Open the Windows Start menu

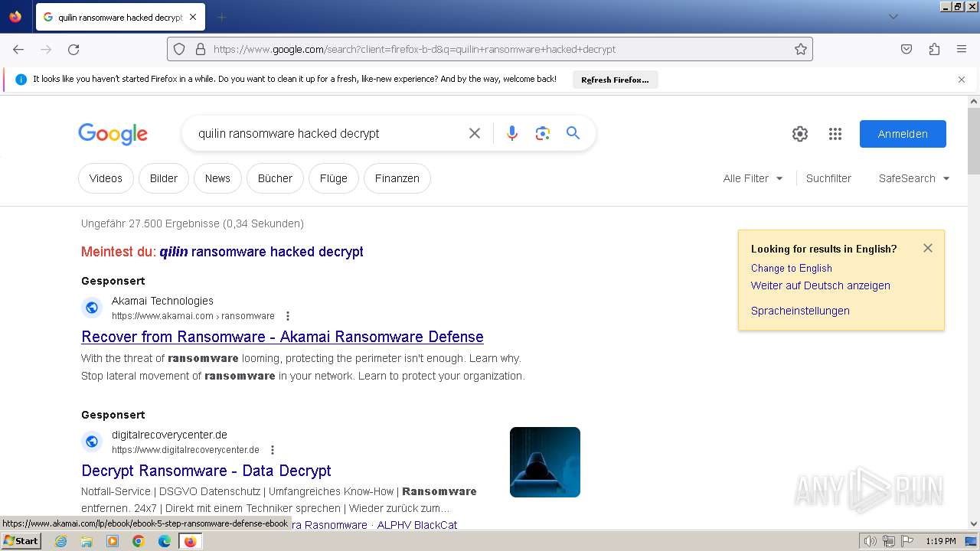(x=21, y=541)
